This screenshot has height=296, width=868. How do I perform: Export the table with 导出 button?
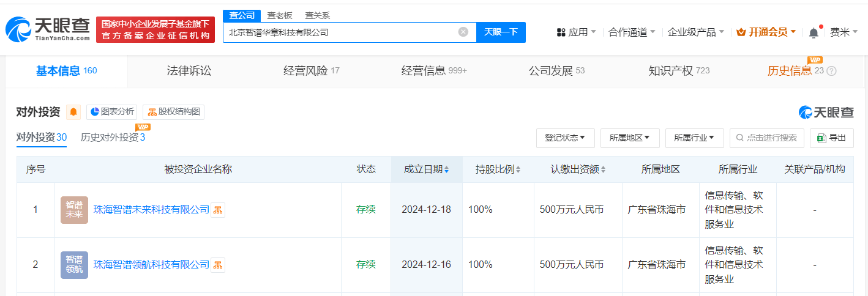tap(831, 138)
